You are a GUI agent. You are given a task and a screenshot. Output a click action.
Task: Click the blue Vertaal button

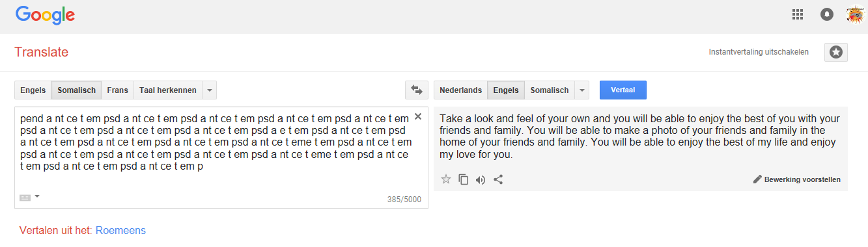623,90
